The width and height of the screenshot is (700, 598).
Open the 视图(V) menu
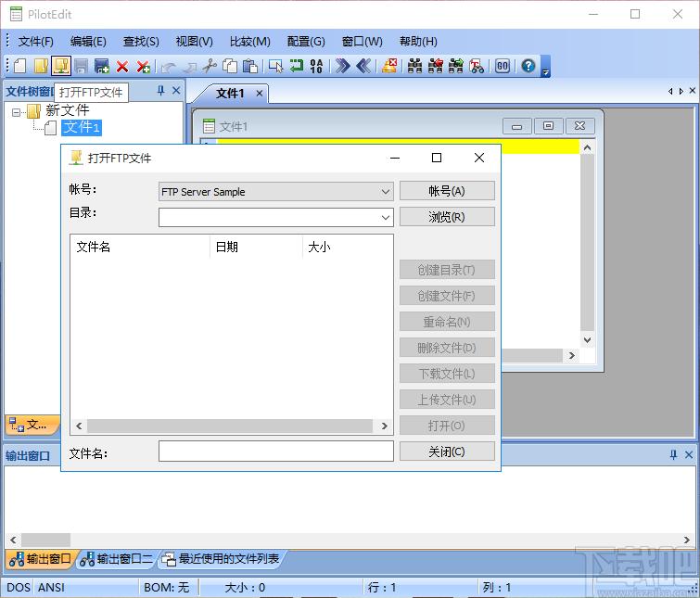coord(194,42)
